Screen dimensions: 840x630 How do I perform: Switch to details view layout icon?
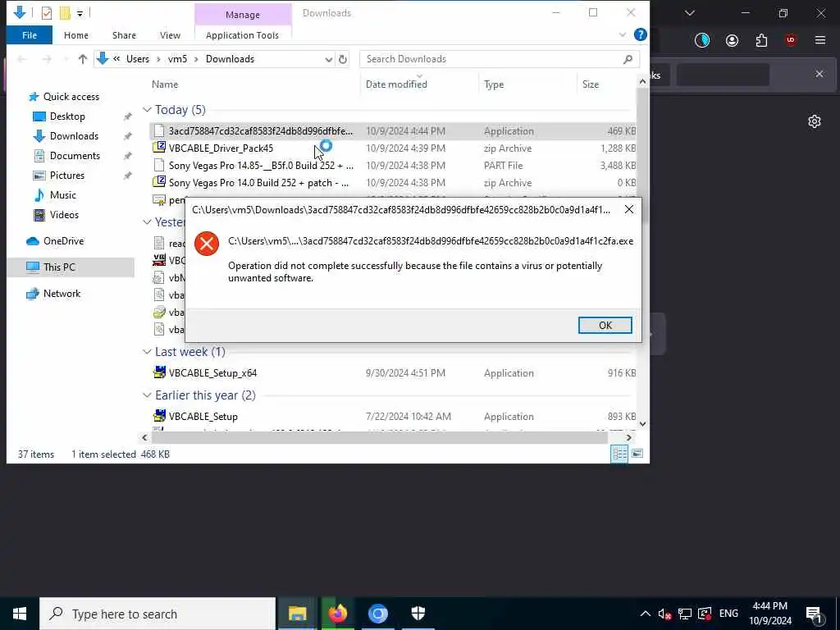pyautogui.click(x=620, y=454)
